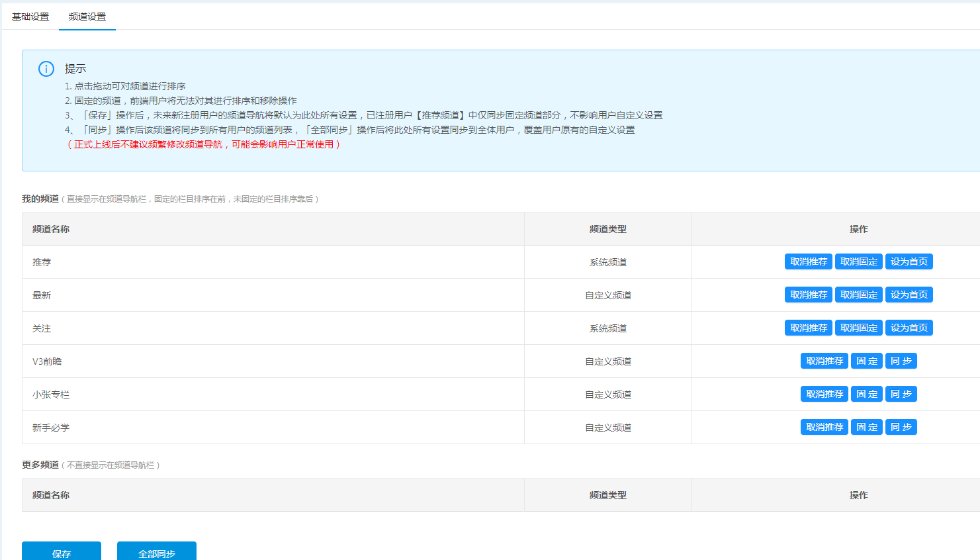980x560 pixels.
Task: Select the 小张专栏 channel name cell
Action: click(273, 395)
